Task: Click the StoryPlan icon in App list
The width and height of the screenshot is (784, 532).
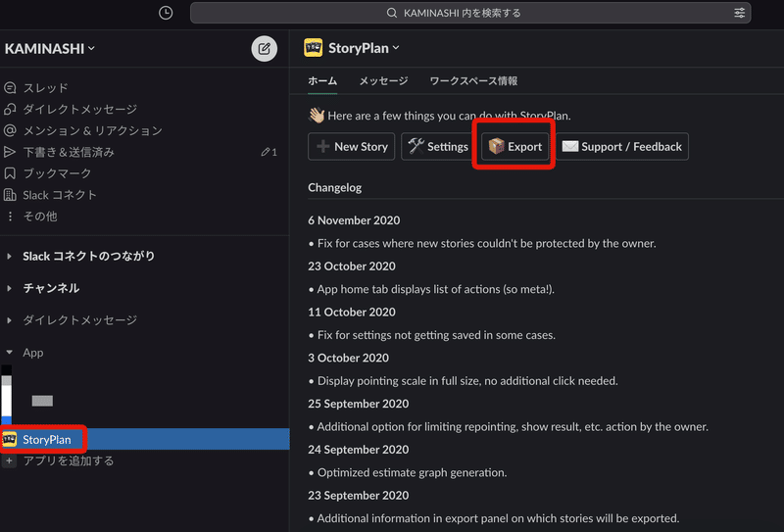Action: (x=10, y=439)
